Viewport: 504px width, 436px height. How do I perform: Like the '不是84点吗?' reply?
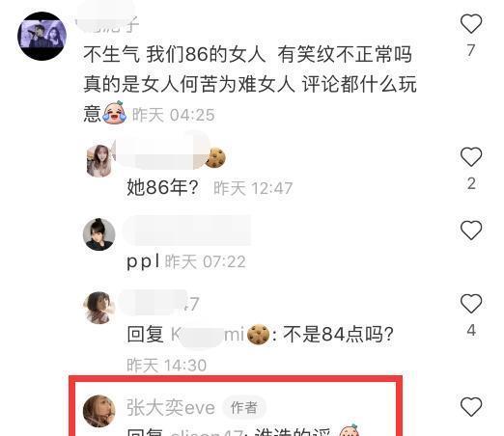[471, 303]
